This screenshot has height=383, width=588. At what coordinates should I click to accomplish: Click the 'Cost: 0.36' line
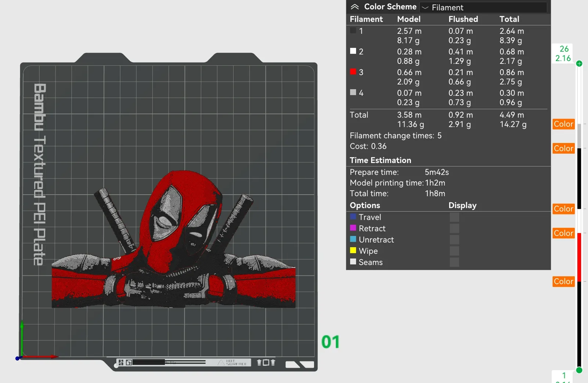pos(368,146)
